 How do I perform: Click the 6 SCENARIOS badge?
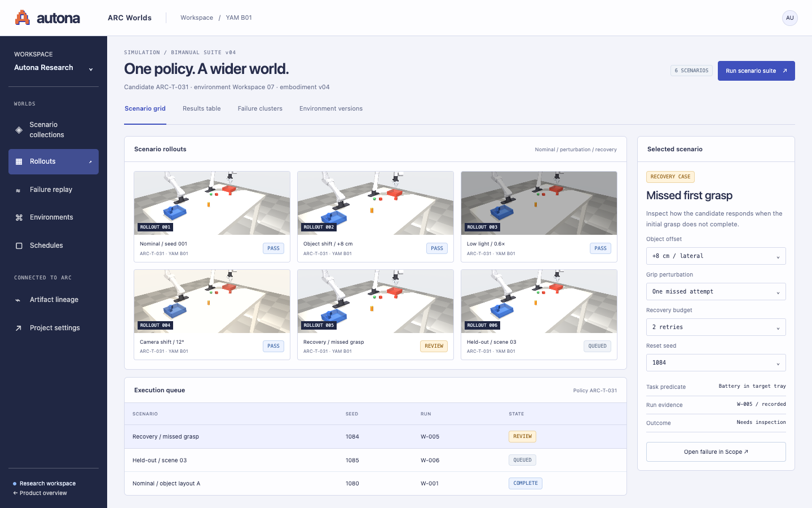coord(691,71)
